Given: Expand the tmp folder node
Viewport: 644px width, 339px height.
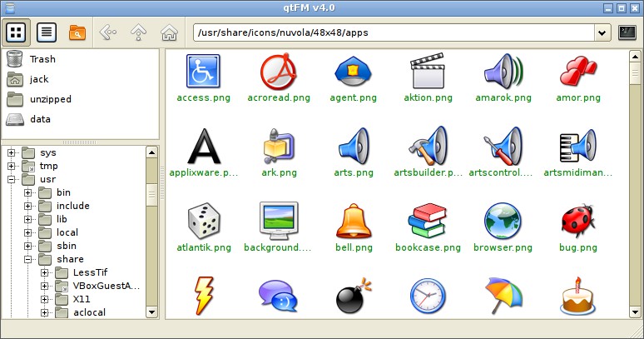Looking at the screenshot, I should [x=11, y=166].
